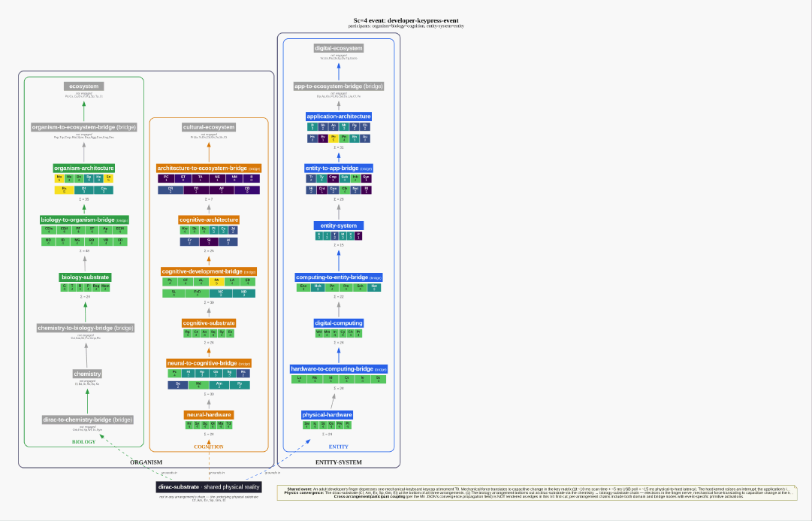
Task: Click the dirac-to-chemistry-bridge node
Action: 88,420
